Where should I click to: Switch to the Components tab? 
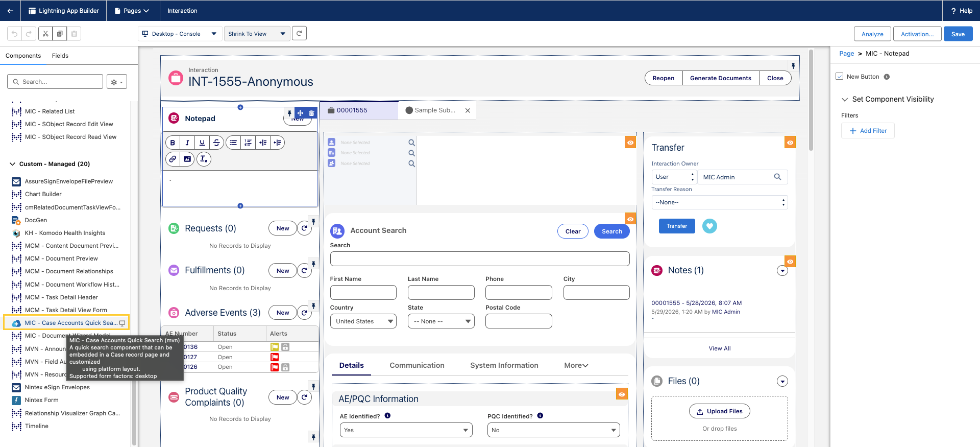point(23,56)
